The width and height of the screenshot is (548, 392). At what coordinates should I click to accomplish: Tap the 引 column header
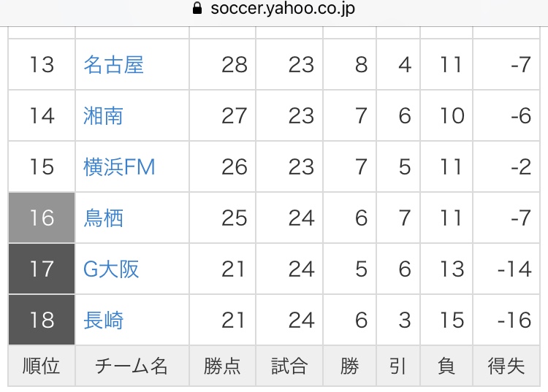(x=397, y=366)
